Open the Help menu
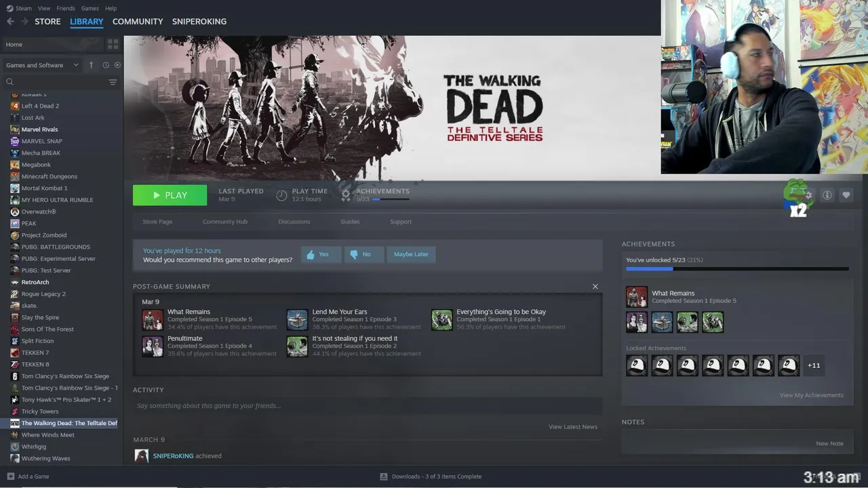Screen dimensions: 868x488 (x=111, y=8)
